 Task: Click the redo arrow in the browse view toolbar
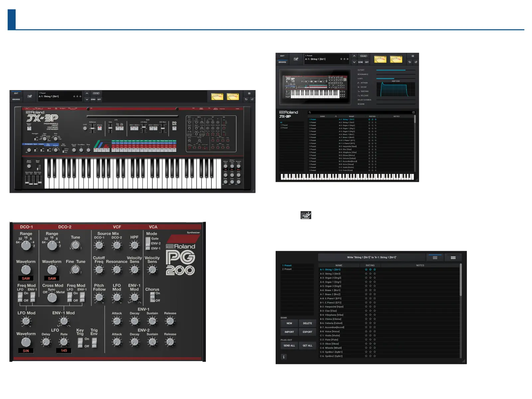coord(416,62)
